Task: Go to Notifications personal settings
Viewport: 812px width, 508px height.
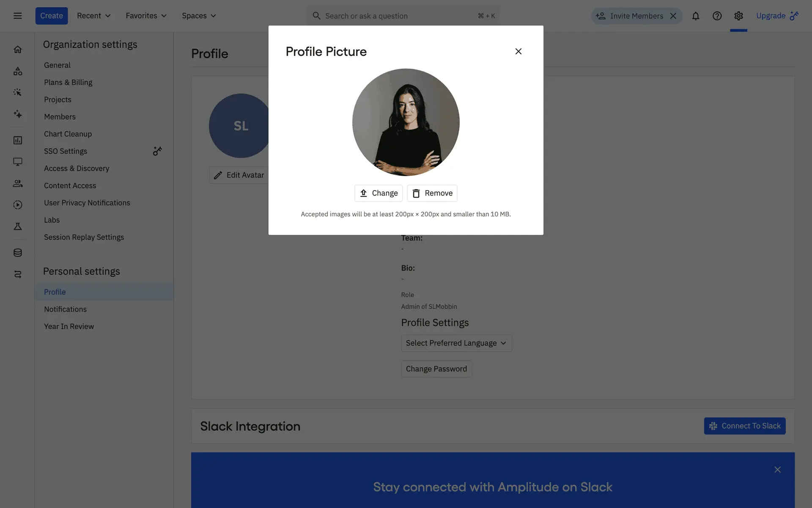Action: click(x=65, y=309)
